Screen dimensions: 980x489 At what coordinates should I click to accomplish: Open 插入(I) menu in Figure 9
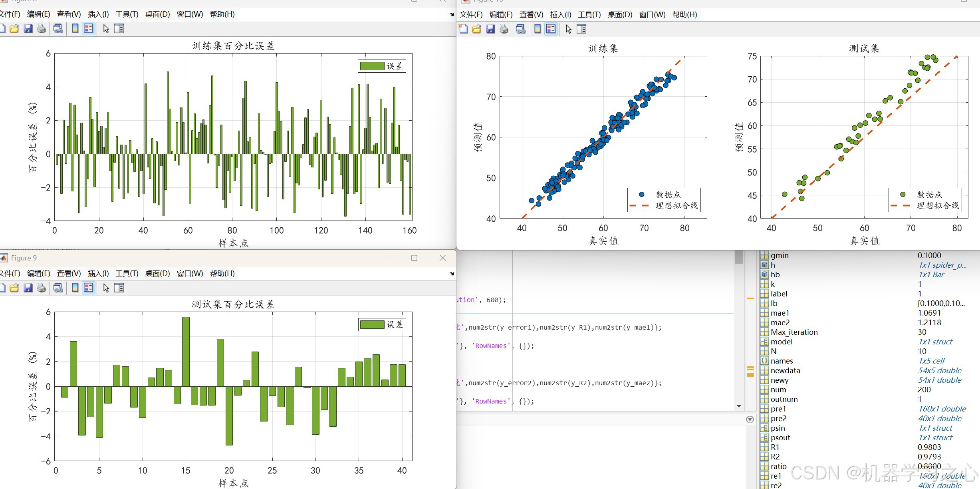click(98, 273)
